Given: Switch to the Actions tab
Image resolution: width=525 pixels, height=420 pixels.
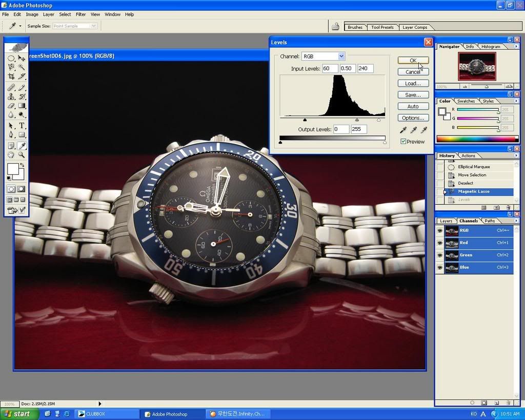Looking at the screenshot, I should pos(468,156).
